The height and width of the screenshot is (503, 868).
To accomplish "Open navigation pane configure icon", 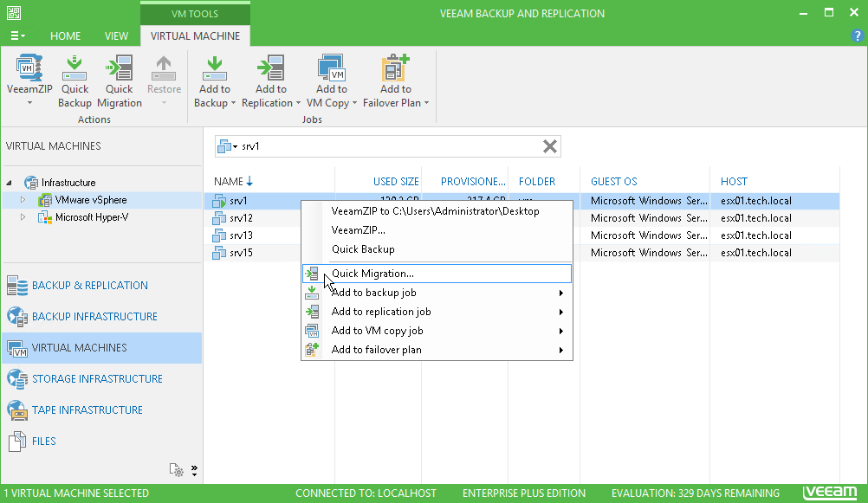I will [x=176, y=470].
